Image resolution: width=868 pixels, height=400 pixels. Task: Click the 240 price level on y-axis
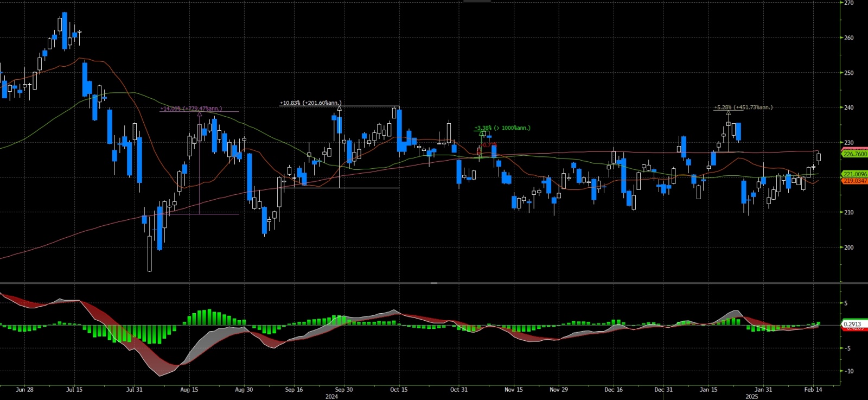point(848,107)
